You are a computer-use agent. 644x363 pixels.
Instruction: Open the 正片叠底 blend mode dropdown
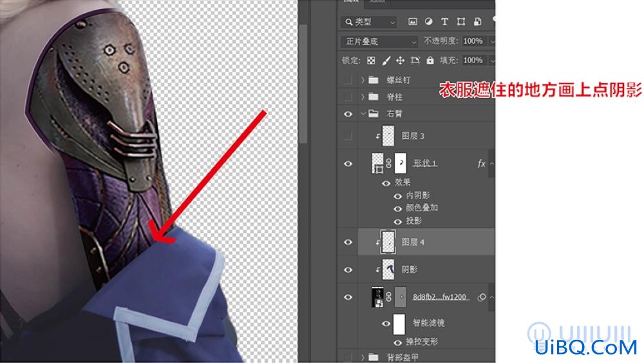click(379, 41)
